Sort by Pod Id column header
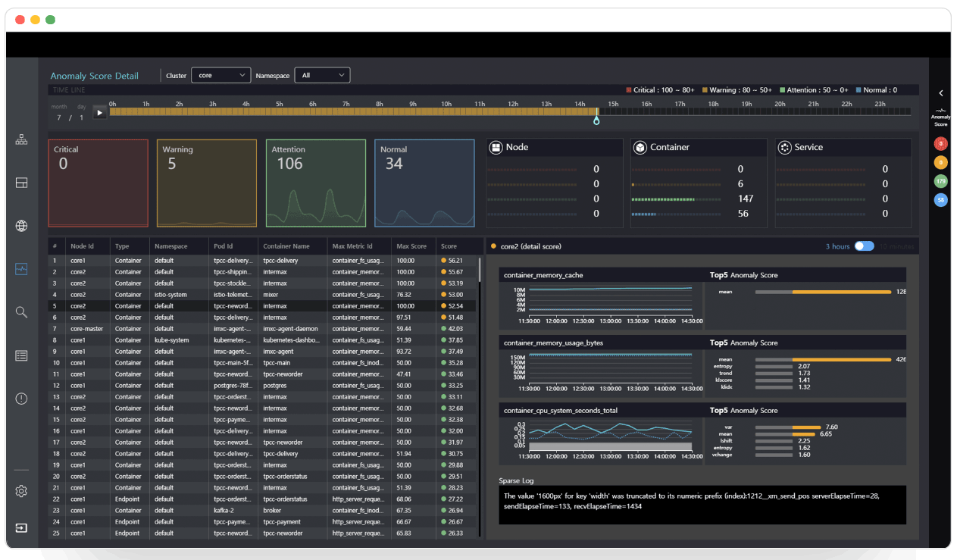The width and height of the screenshot is (957, 560). 223,246
